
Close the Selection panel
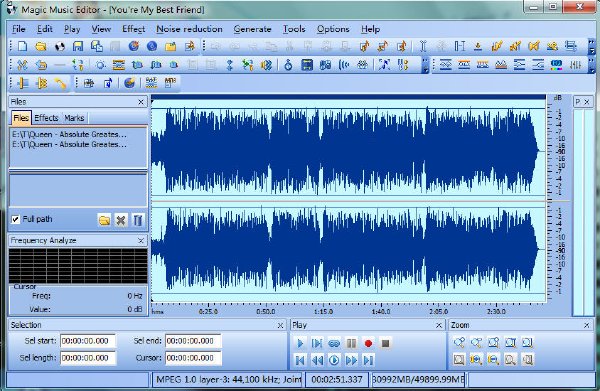[280, 325]
